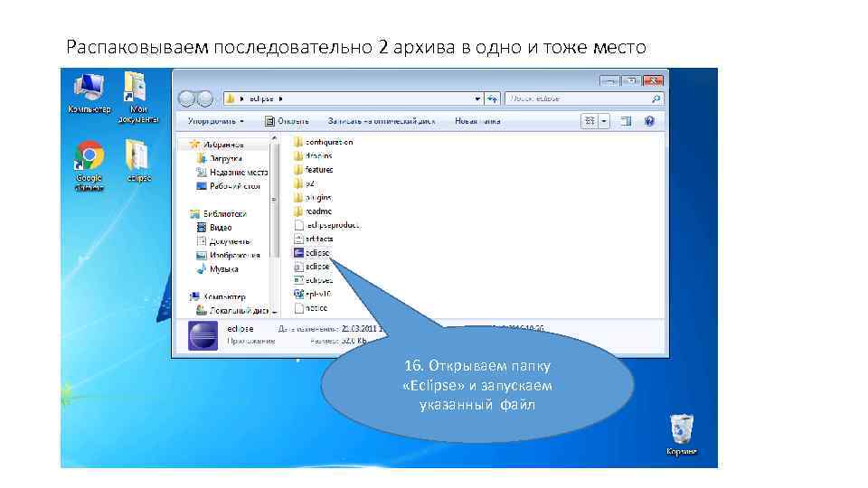Select the dropins folder
The height and width of the screenshot is (488, 868).
[314, 156]
